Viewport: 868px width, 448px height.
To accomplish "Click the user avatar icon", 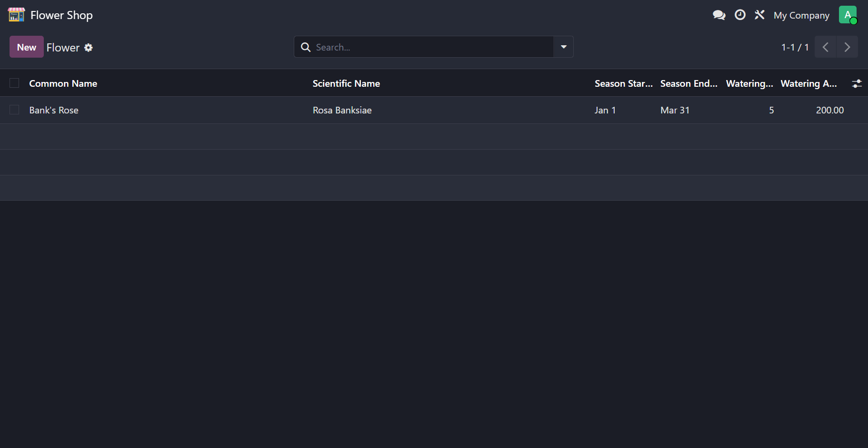I will pos(848,15).
